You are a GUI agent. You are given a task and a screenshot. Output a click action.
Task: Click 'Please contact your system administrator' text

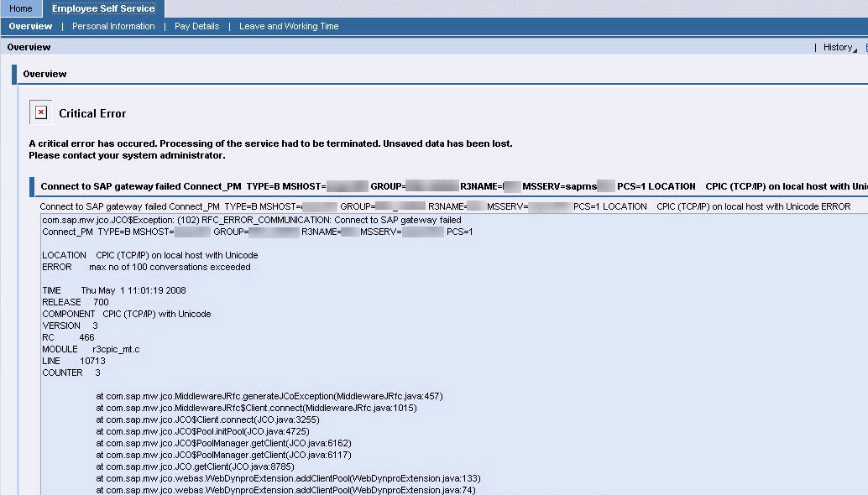coord(127,155)
